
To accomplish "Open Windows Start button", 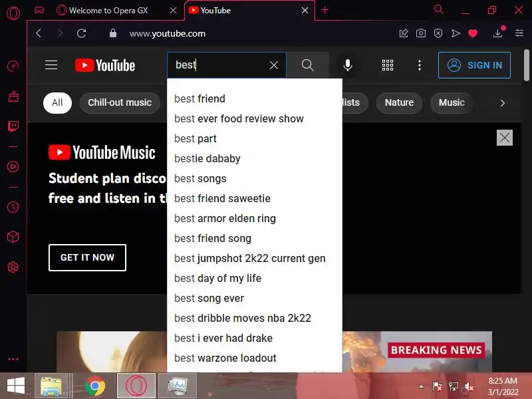I will coord(15,386).
